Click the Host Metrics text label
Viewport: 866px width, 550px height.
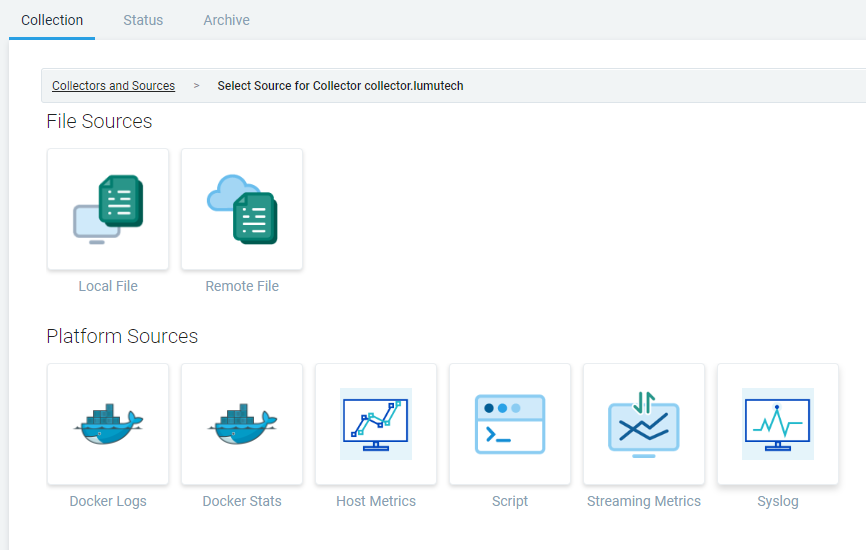[x=376, y=501]
